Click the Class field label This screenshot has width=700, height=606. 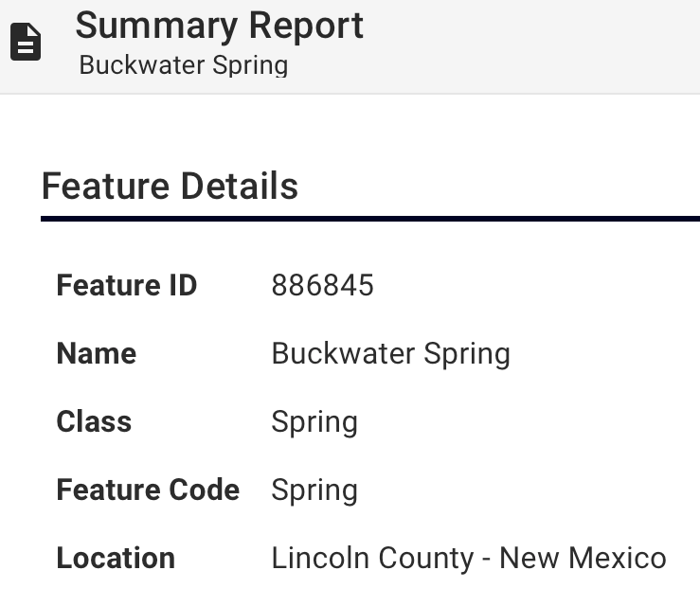[93, 421]
